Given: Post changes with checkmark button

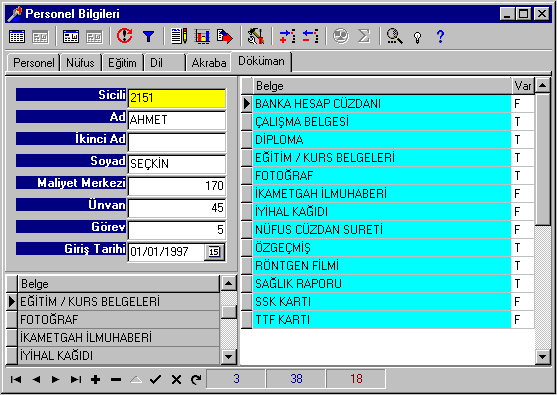Looking at the screenshot, I should coord(156,379).
